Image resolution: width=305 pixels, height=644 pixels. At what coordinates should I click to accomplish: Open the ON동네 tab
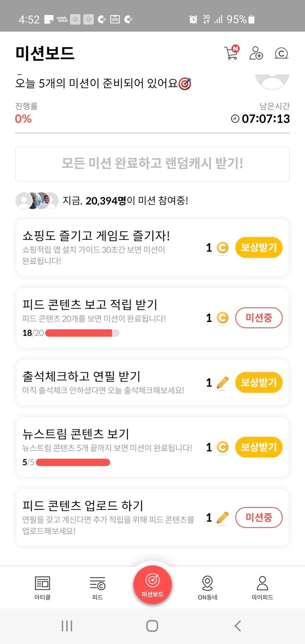[208, 587]
